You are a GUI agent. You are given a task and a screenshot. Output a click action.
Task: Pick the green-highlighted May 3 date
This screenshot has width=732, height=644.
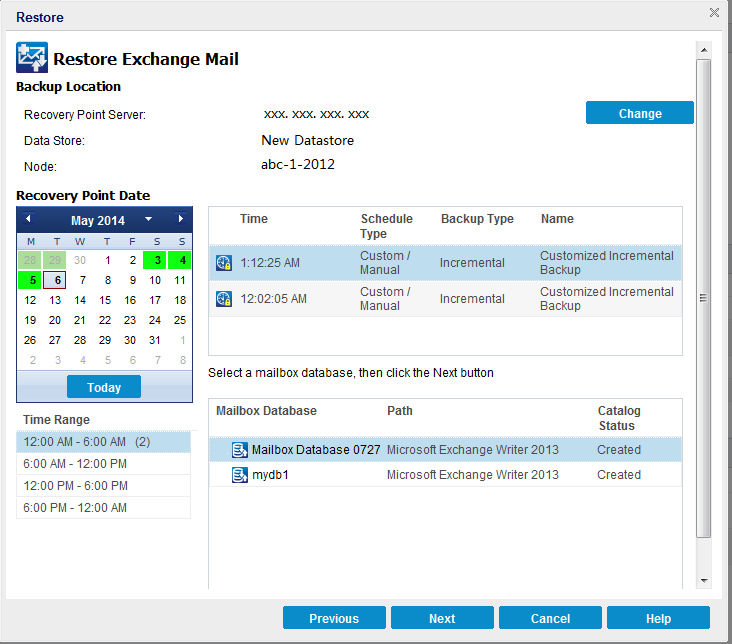pyautogui.click(x=155, y=260)
